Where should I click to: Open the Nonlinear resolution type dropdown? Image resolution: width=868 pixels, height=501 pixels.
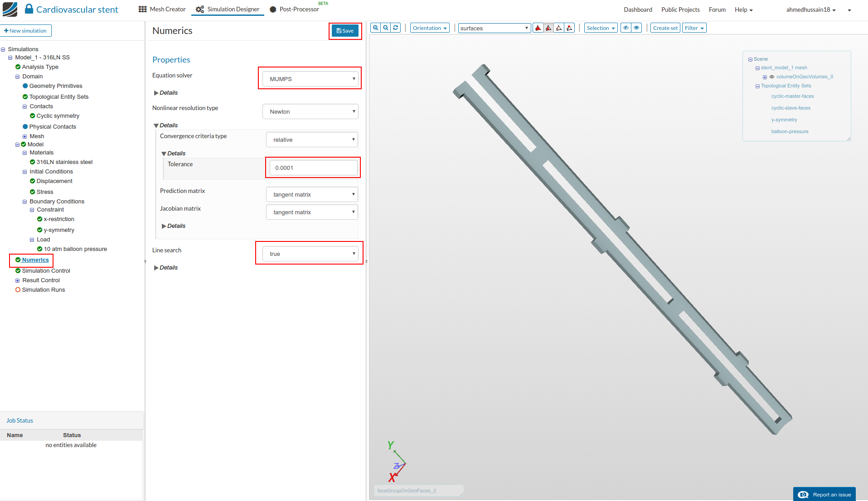coord(310,111)
